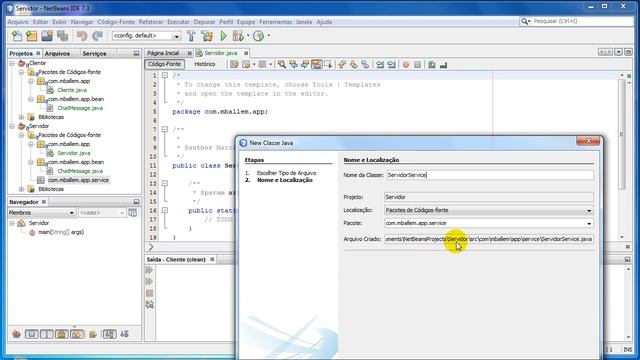640x360 pixels.
Task: Click the Build Project hammer icon
Action: 191,36
